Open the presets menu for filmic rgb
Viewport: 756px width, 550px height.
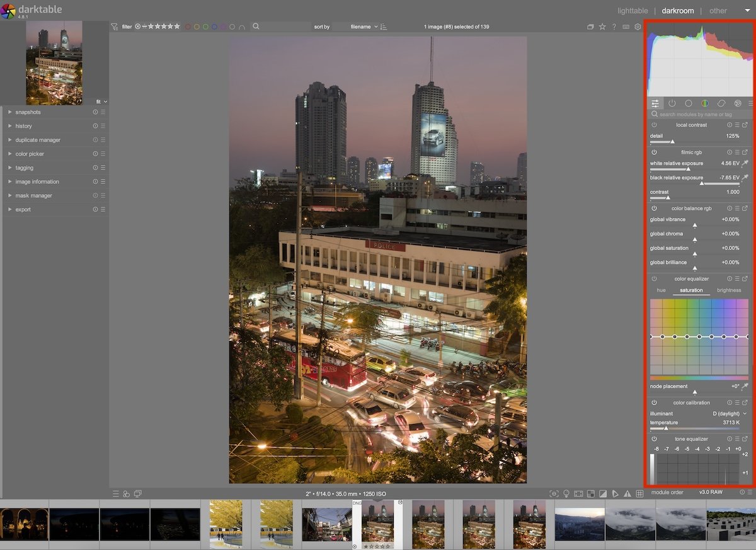pyautogui.click(x=737, y=152)
